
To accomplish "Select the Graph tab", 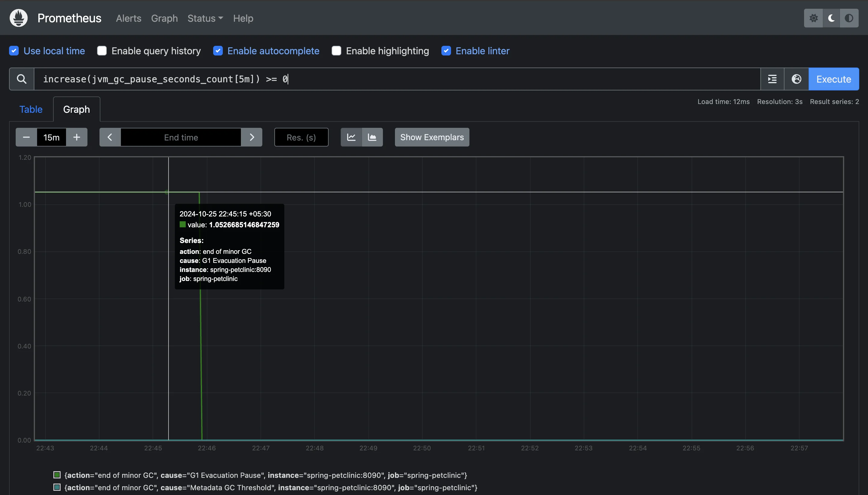I will tap(77, 109).
